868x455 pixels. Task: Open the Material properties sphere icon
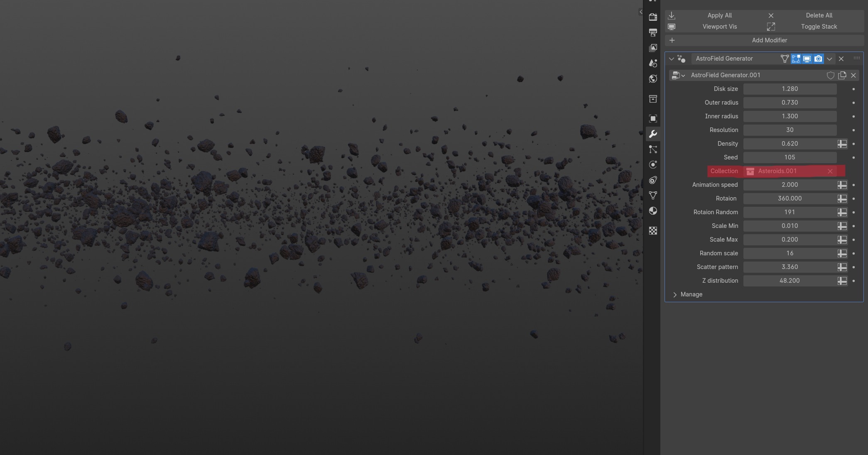(x=653, y=211)
